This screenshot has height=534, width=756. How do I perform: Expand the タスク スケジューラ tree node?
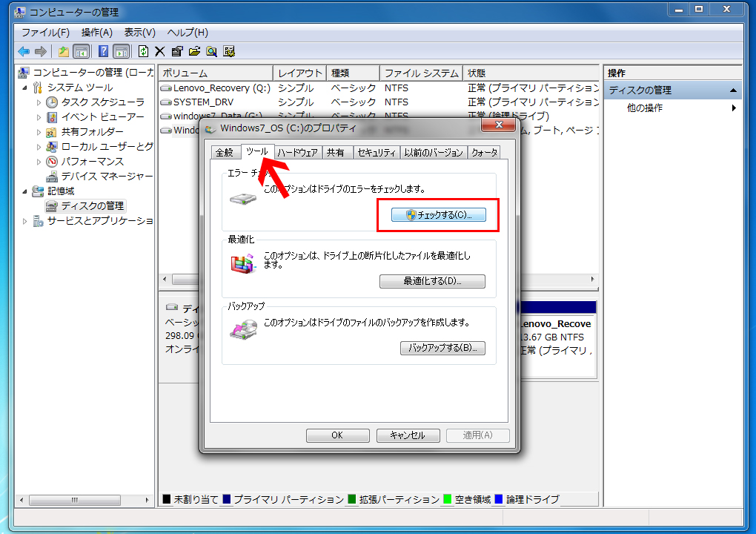tap(39, 103)
